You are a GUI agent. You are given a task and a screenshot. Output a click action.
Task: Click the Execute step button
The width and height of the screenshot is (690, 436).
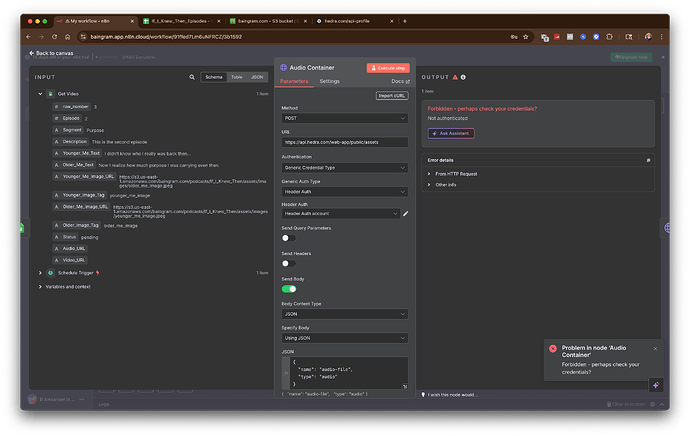coord(388,68)
